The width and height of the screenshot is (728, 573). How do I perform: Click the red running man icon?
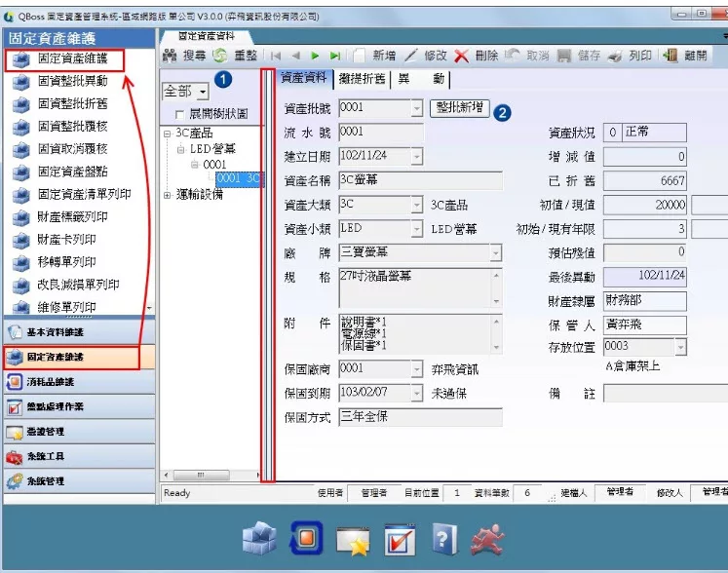click(488, 537)
